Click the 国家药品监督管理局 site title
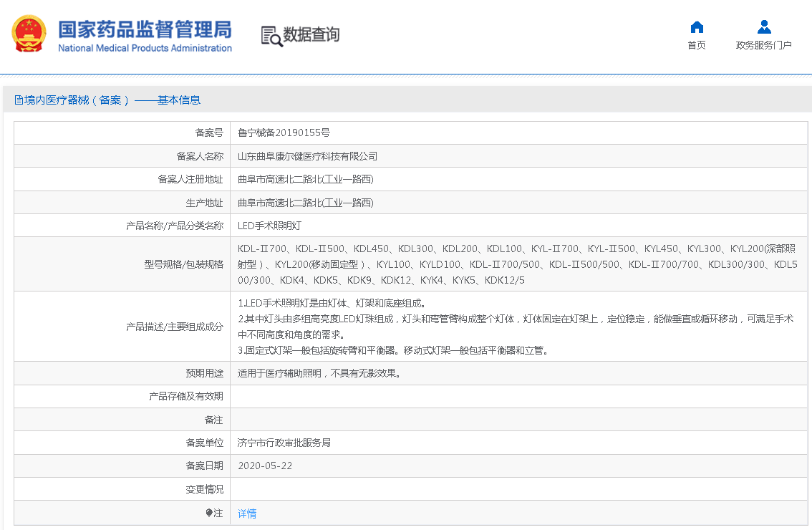 (145, 29)
